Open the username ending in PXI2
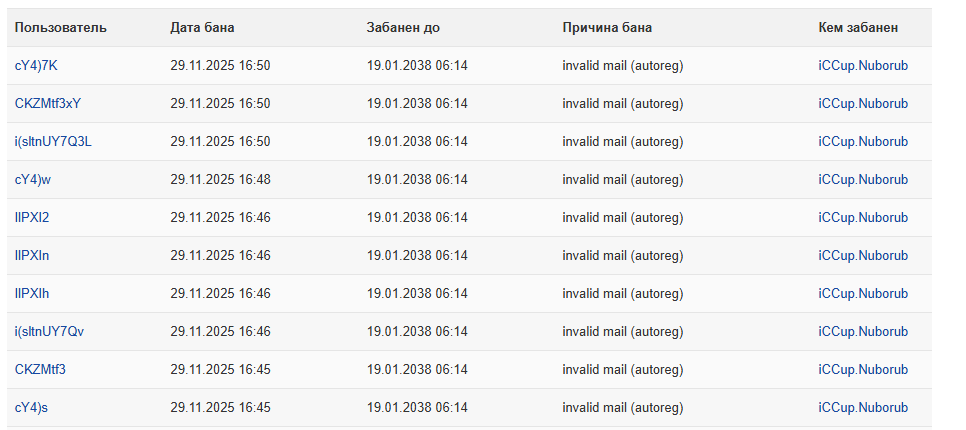 coord(32,218)
